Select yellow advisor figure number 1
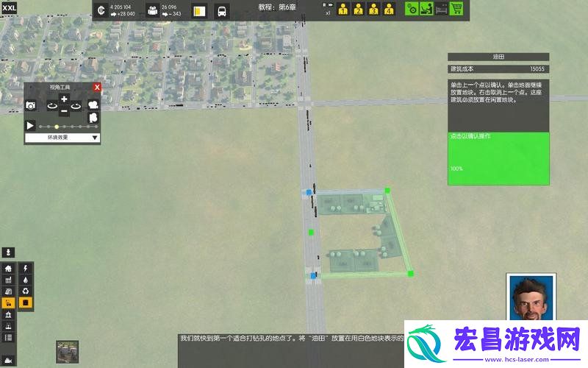This screenshot has width=588, height=368. pyautogui.click(x=343, y=9)
